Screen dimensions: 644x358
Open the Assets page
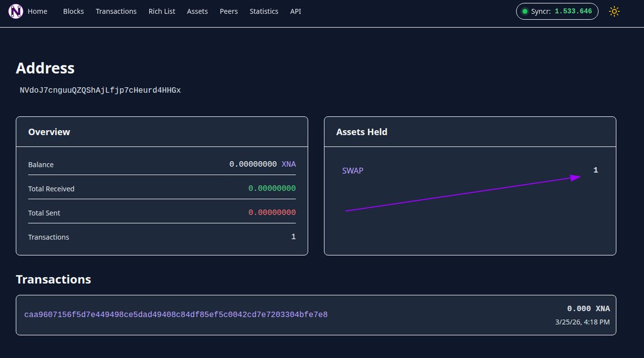tap(197, 11)
